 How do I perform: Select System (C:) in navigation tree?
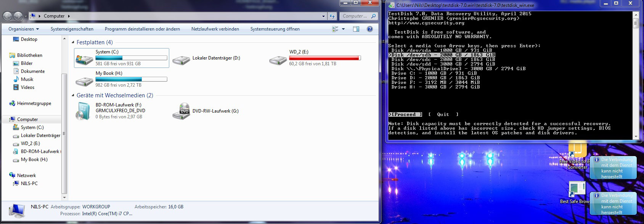click(32, 127)
